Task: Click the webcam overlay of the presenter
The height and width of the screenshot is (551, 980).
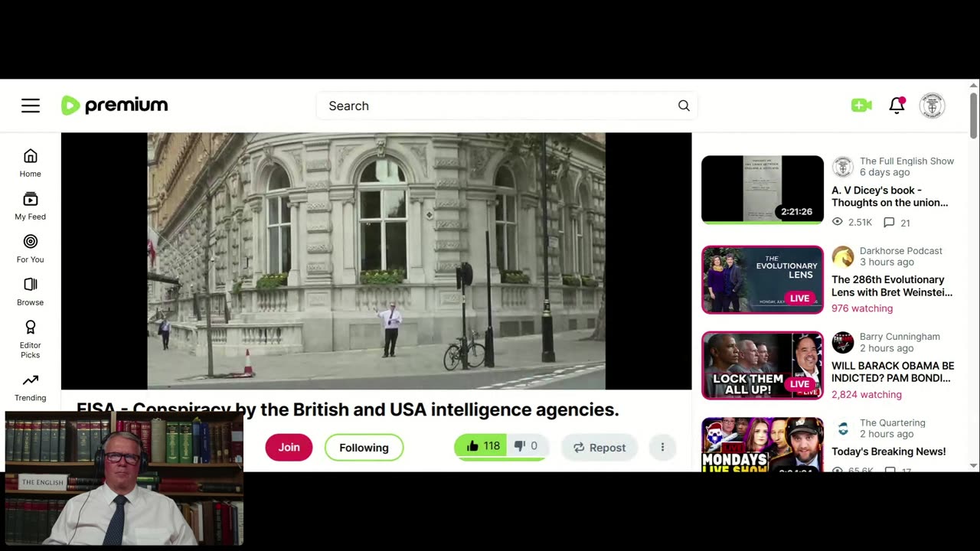Action: 124,478
